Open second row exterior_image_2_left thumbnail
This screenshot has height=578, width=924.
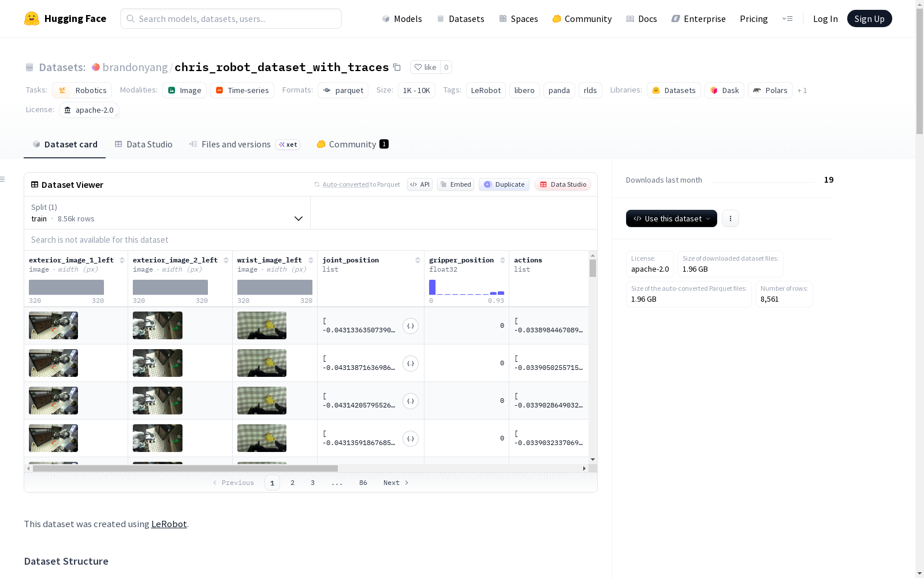(158, 363)
